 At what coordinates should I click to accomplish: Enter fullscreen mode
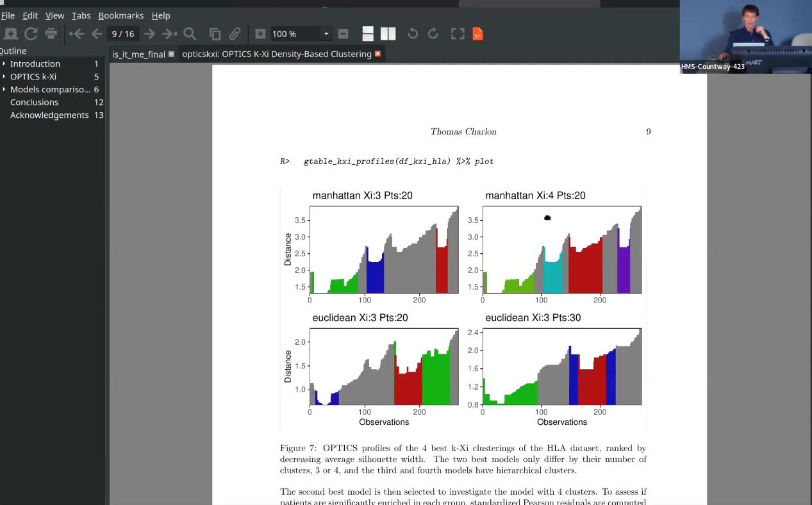coord(458,34)
